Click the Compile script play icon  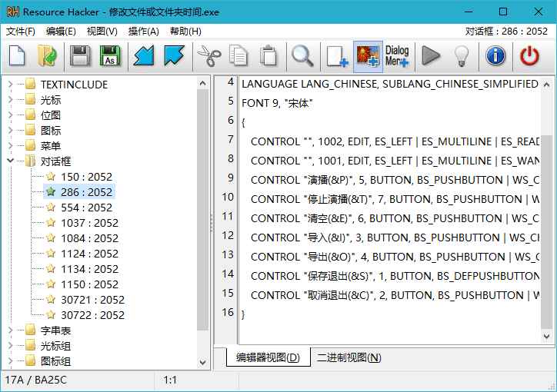point(431,55)
